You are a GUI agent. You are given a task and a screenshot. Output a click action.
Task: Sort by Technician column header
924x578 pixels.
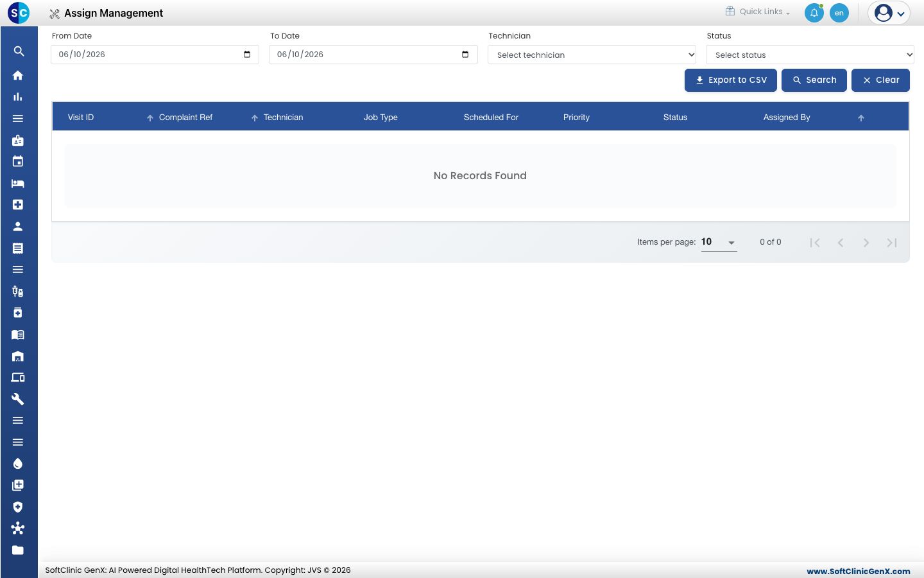(x=283, y=118)
